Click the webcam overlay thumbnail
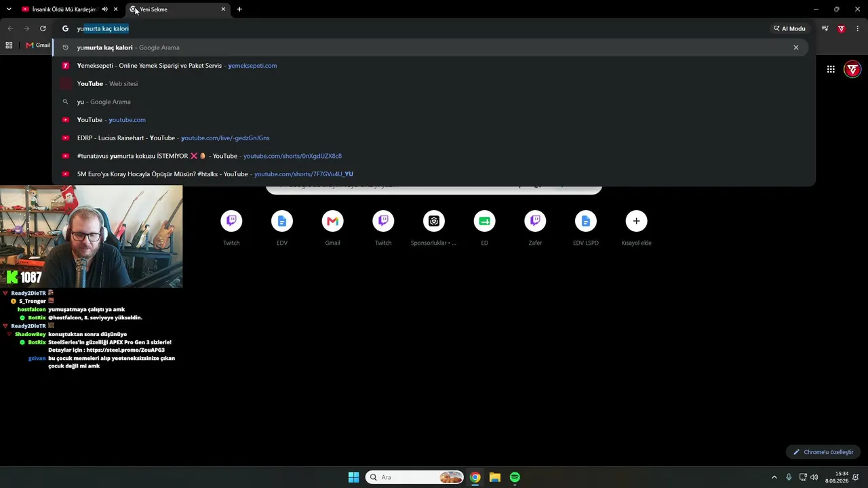 92,237
